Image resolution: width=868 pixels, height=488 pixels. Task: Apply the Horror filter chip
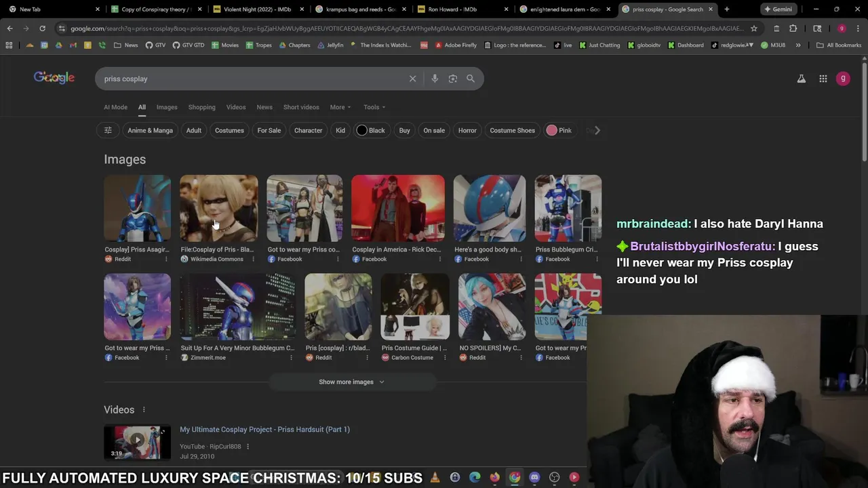pyautogui.click(x=467, y=130)
